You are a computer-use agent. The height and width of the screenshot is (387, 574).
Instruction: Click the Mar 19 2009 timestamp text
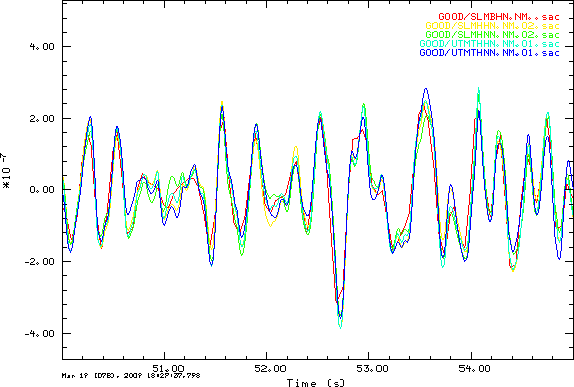pyautogui.click(x=131, y=376)
